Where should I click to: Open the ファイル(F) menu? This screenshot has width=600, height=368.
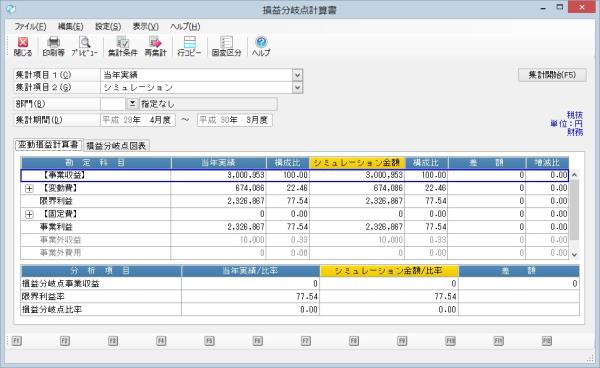30,26
